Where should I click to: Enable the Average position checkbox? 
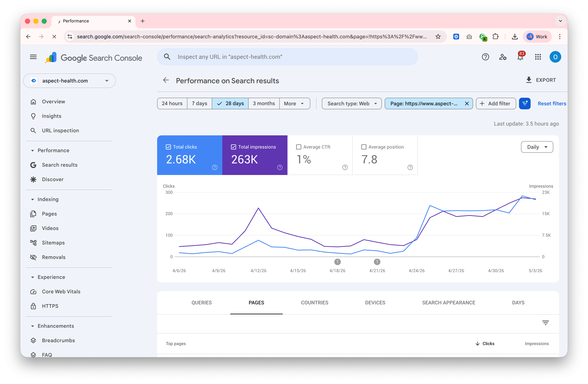point(364,147)
